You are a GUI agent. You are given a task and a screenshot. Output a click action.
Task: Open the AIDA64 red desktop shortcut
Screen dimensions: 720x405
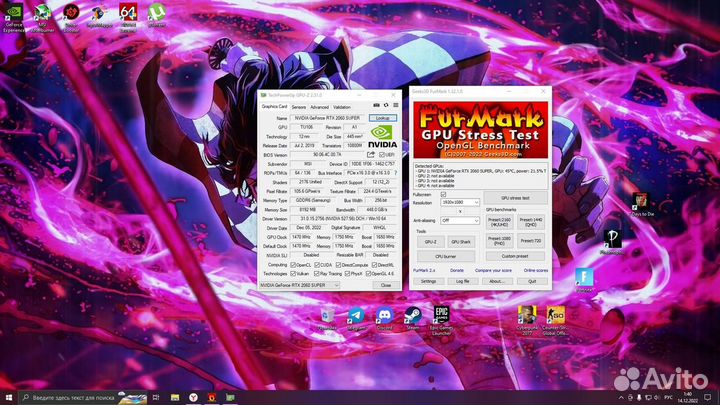coord(128,17)
